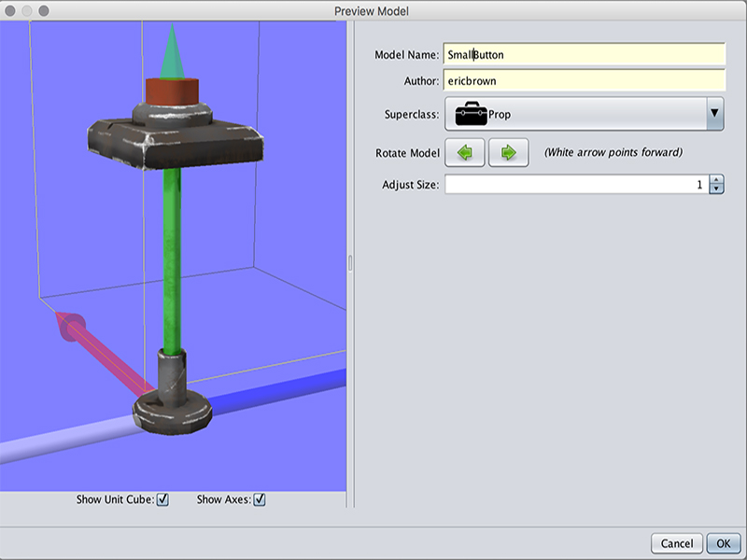
Task: Focus the Model Name text field
Action: 585,54
